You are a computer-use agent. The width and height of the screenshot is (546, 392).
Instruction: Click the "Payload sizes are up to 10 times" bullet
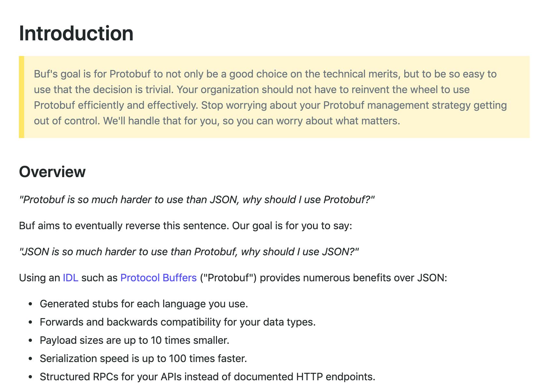tap(135, 340)
